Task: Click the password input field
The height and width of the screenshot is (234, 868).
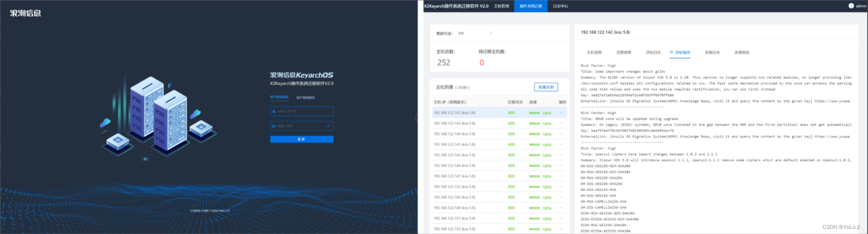Action: 302,126
